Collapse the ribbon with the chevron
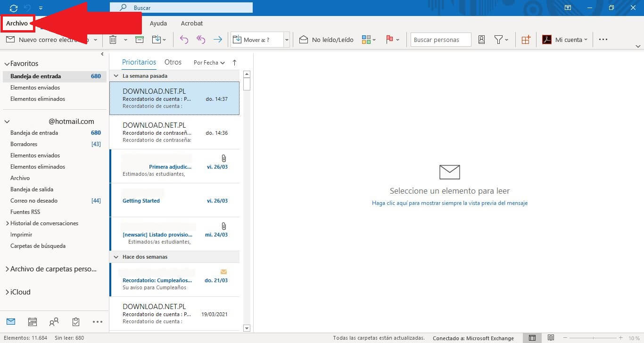Screen dimensions: 644x343 pyautogui.click(x=638, y=46)
